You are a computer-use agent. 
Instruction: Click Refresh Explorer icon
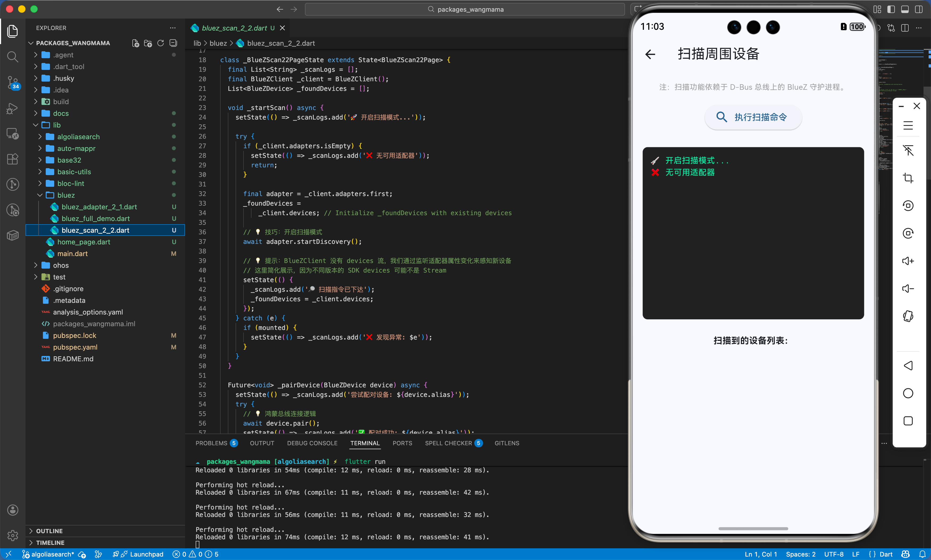(161, 43)
